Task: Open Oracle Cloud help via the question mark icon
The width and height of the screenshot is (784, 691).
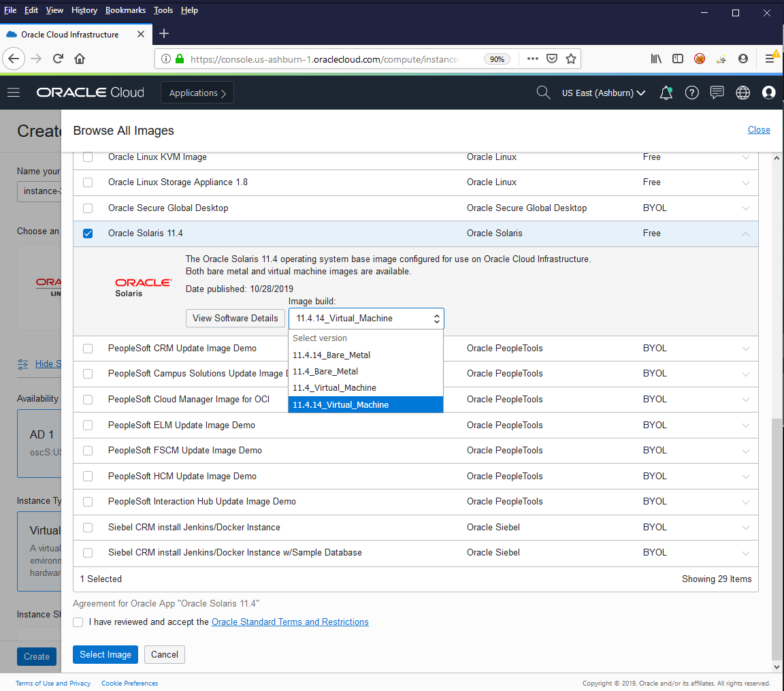Action: click(692, 93)
